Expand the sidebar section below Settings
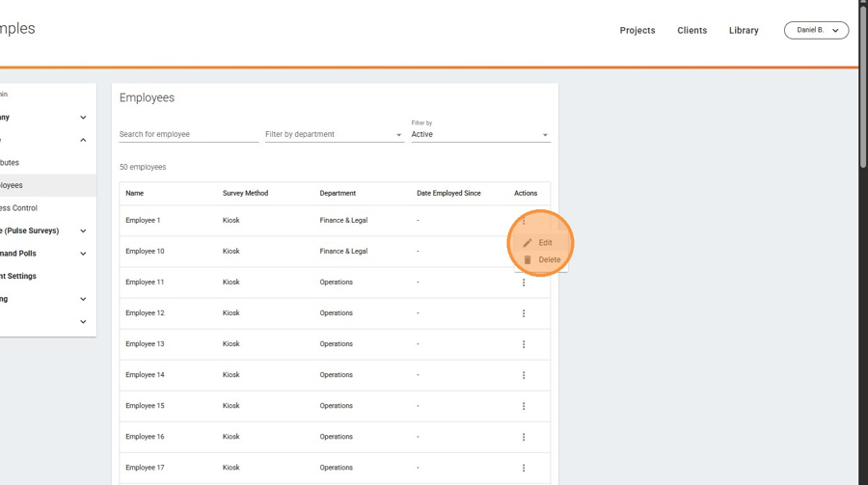The width and height of the screenshot is (868, 485). (83, 299)
